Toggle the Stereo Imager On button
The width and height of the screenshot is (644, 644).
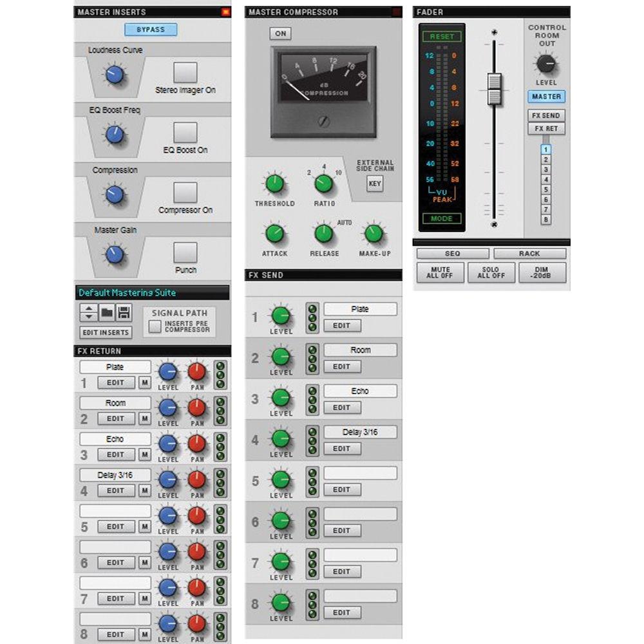185,73
